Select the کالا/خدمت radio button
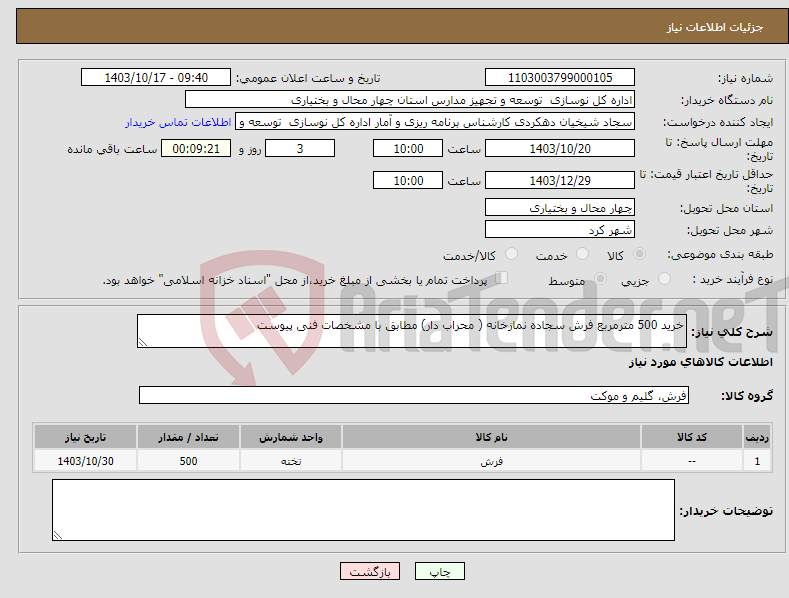The width and height of the screenshot is (789, 598). 511,254
